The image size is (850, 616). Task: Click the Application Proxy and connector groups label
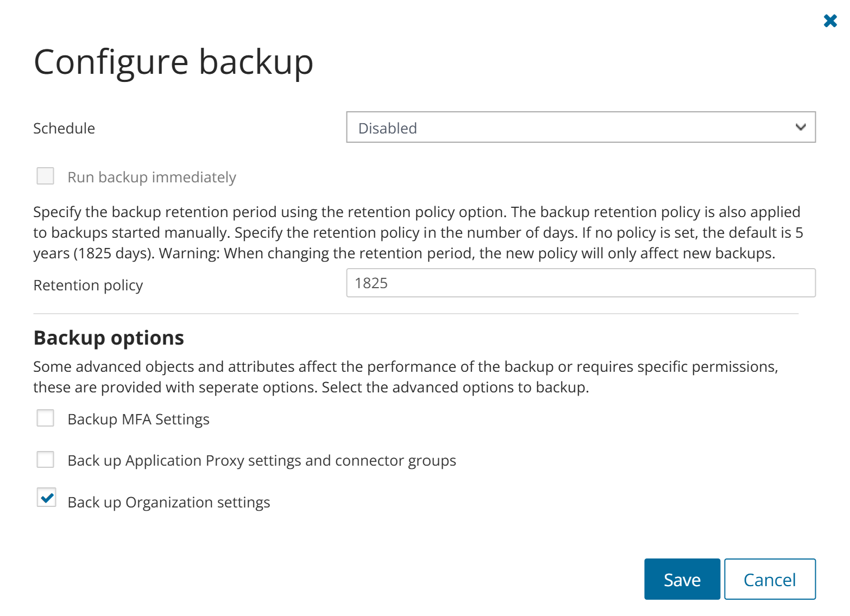262,461
